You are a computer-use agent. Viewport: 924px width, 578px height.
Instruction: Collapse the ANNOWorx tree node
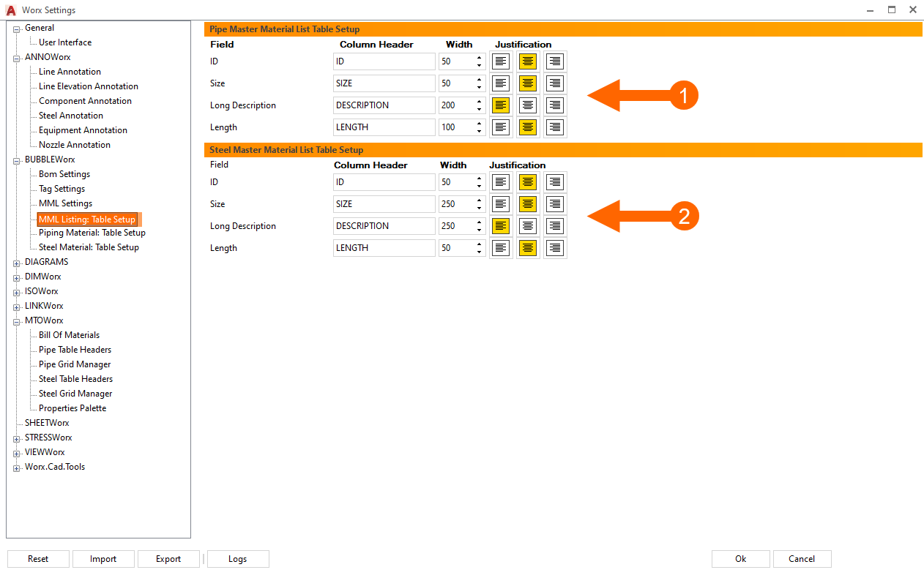(x=16, y=58)
